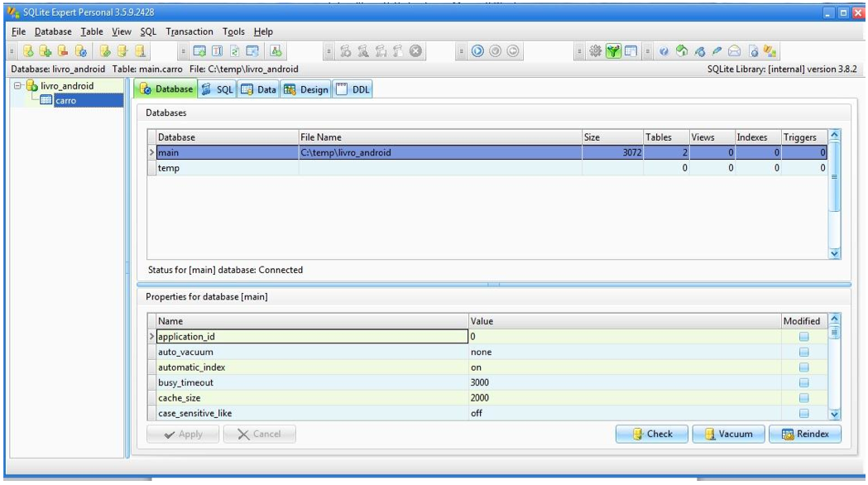Click the gray circled X toolbar icon
Viewport: 868px width, 485px height.
click(x=415, y=51)
